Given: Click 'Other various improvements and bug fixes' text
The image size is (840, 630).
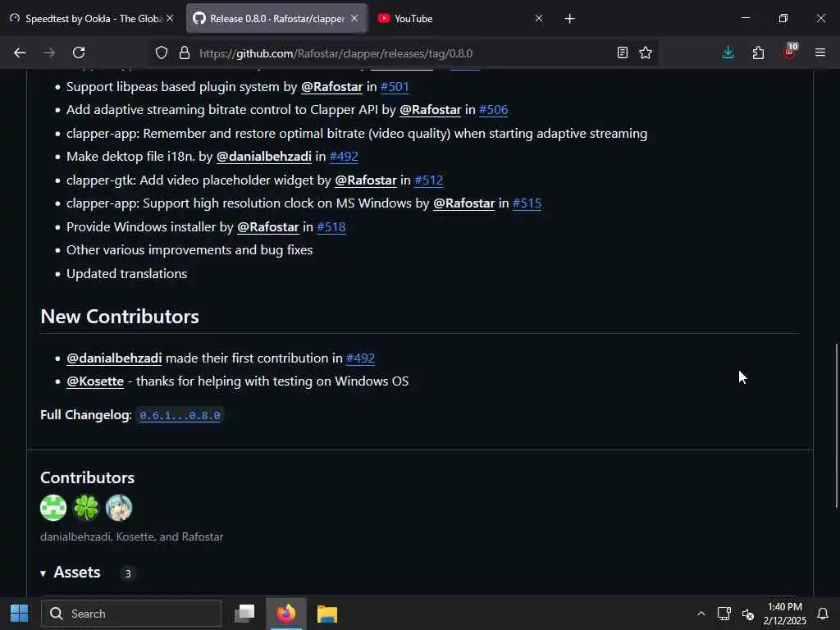Looking at the screenshot, I should (x=189, y=250).
